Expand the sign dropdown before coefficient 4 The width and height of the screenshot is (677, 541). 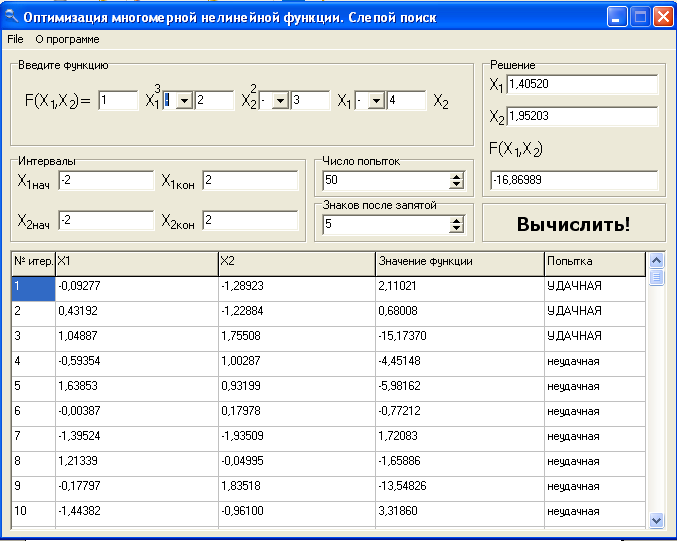376,100
